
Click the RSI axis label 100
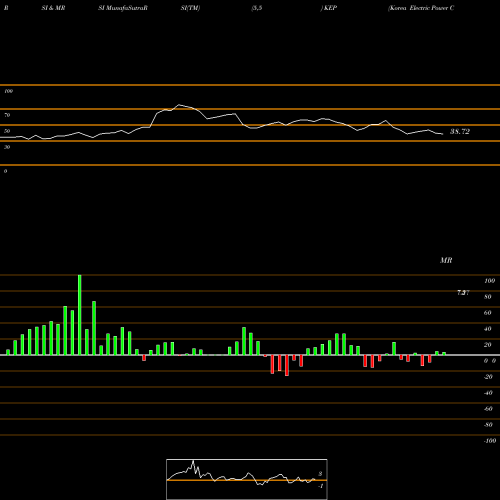tap(8, 91)
